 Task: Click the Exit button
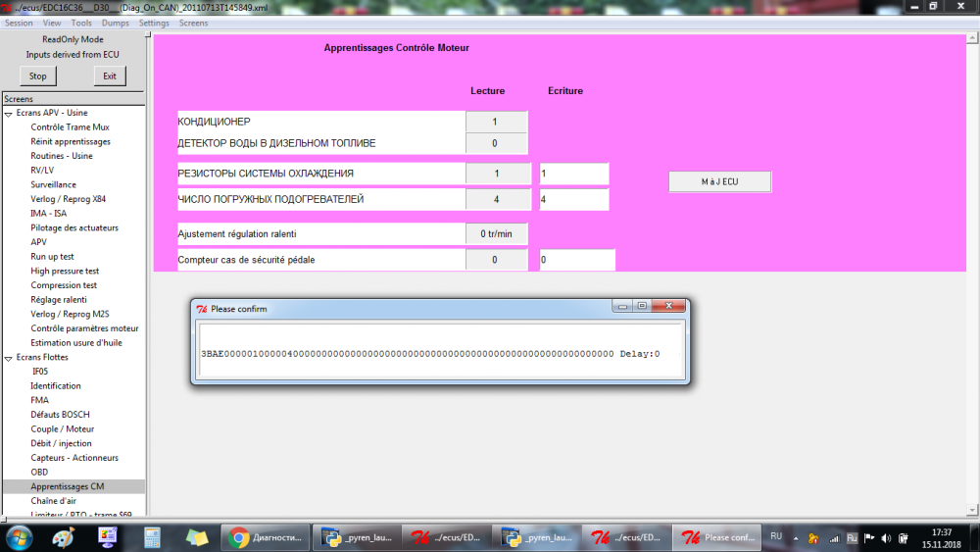[x=110, y=76]
